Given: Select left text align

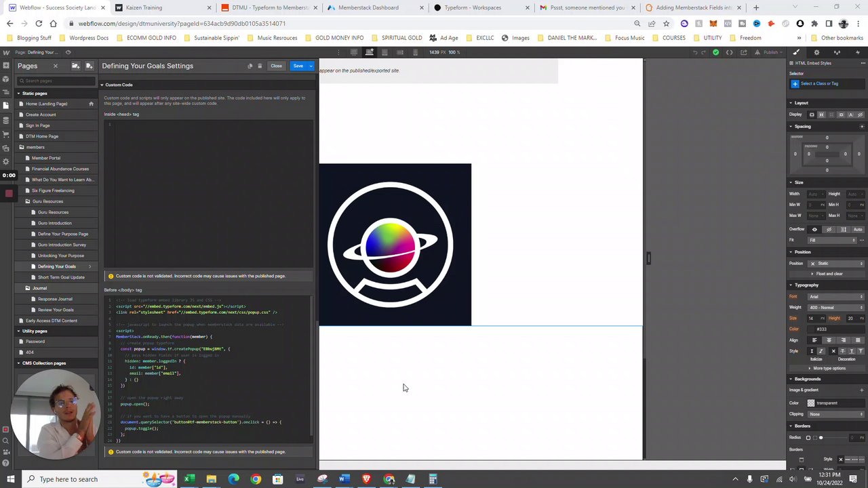Looking at the screenshot, I should (814, 340).
